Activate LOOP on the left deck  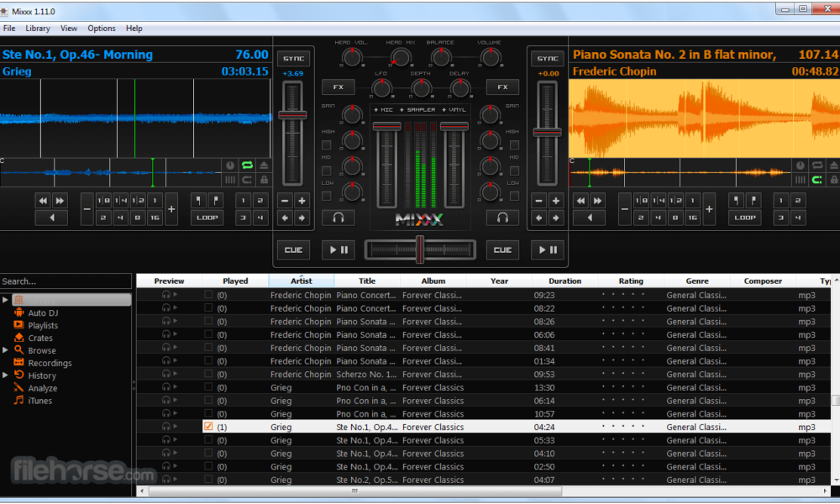click(x=207, y=218)
